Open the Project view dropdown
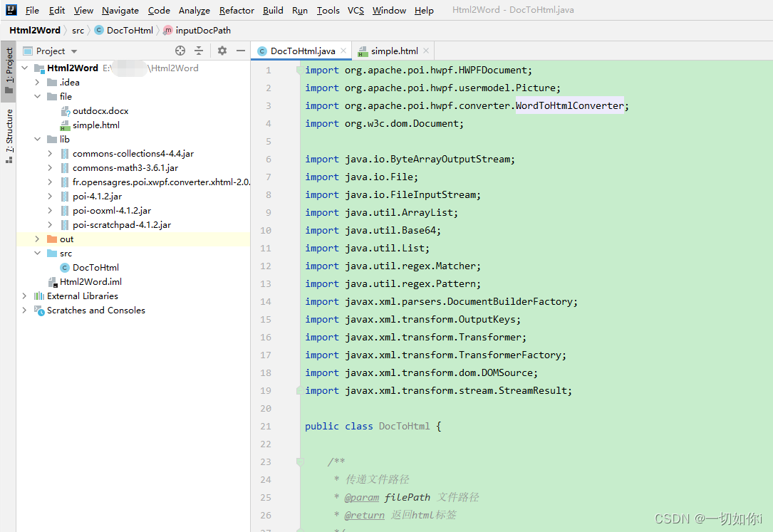This screenshot has width=773, height=532. [x=73, y=51]
